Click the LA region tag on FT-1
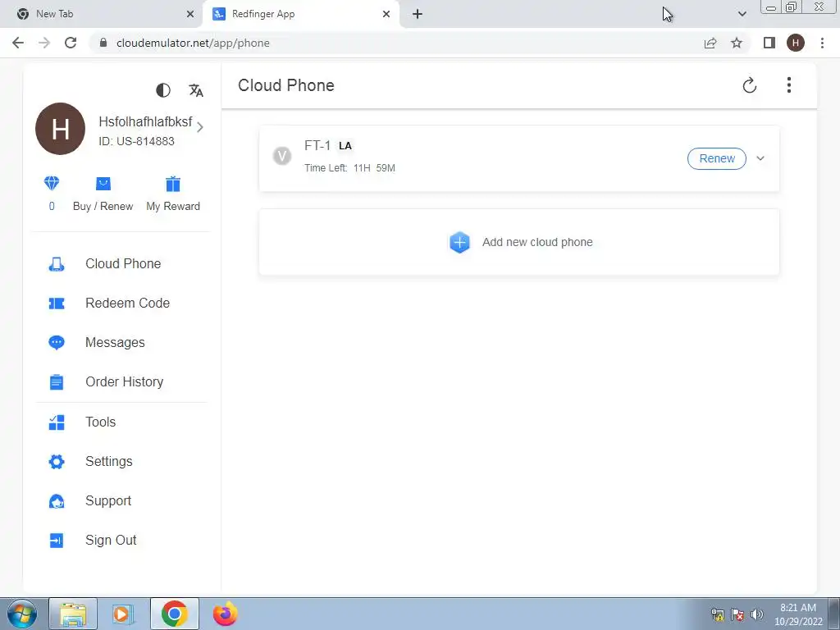Screen dimensions: 840x630 click(345, 146)
